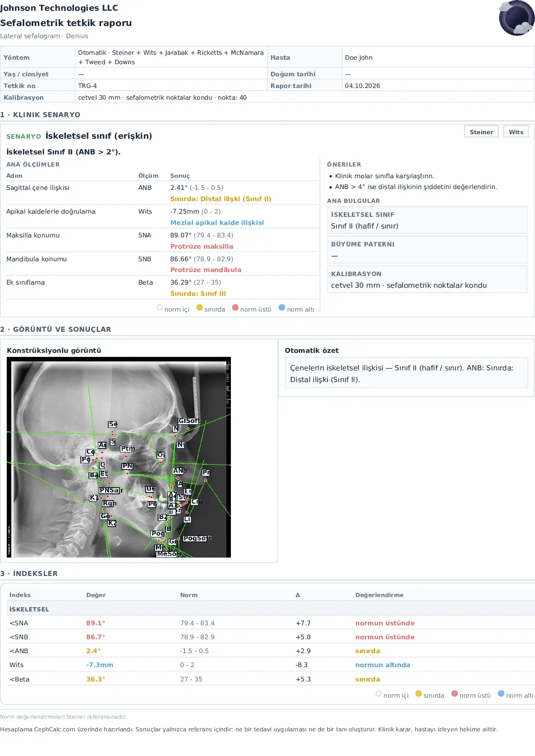Click the 'Ptm' landmark label on the X-ray
This screenshot has height=756, width=535.
[x=128, y=448]
